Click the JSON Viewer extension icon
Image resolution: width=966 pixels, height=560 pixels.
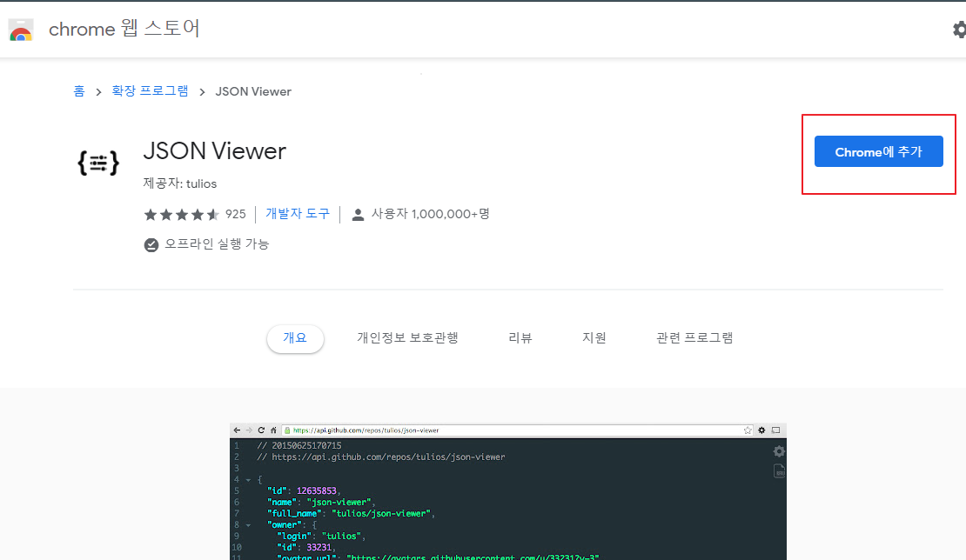pos(98,163)
